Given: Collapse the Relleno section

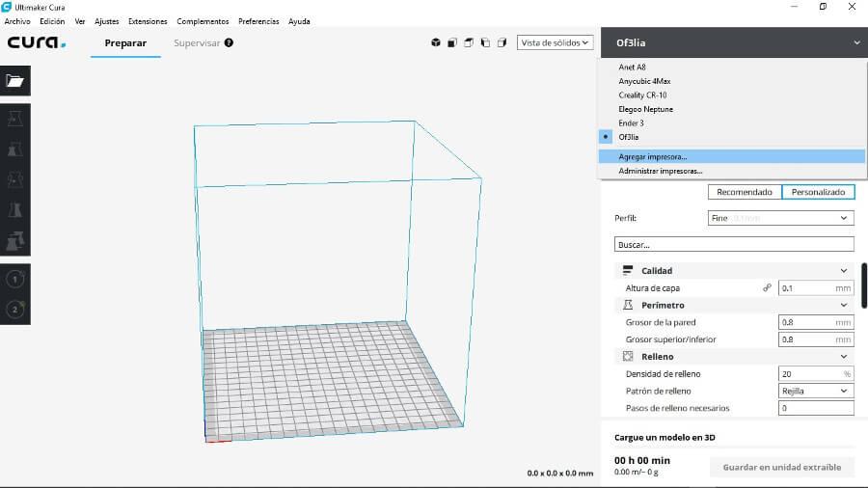Looking at the screenshot, I should 843,356.
